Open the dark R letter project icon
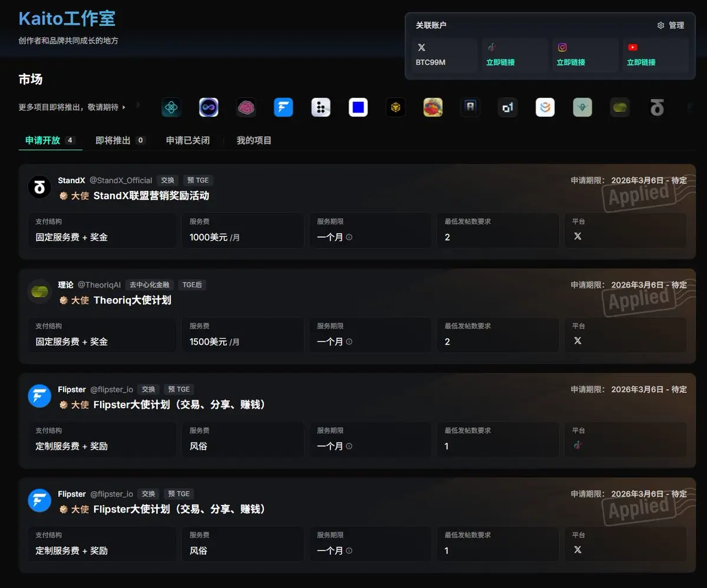Screen dimensions: 707x588 (x=470, y=107)
